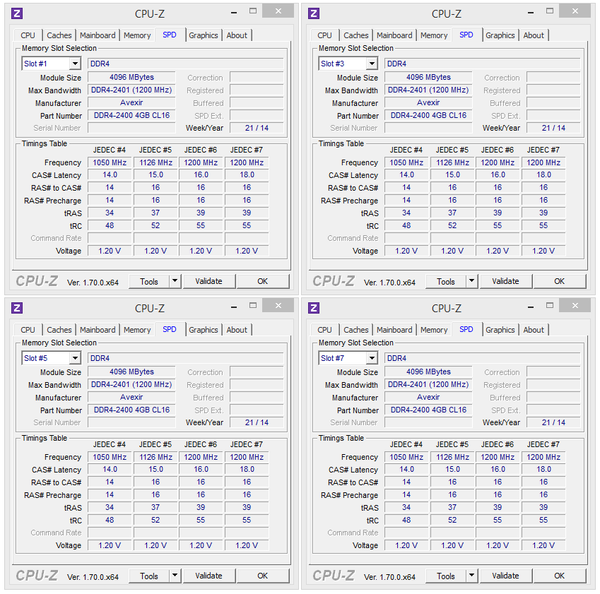Click OK button in Slot #5 window
Image resolution: width=600 pixels, height=594 pixels.
(x=262, y=576)
